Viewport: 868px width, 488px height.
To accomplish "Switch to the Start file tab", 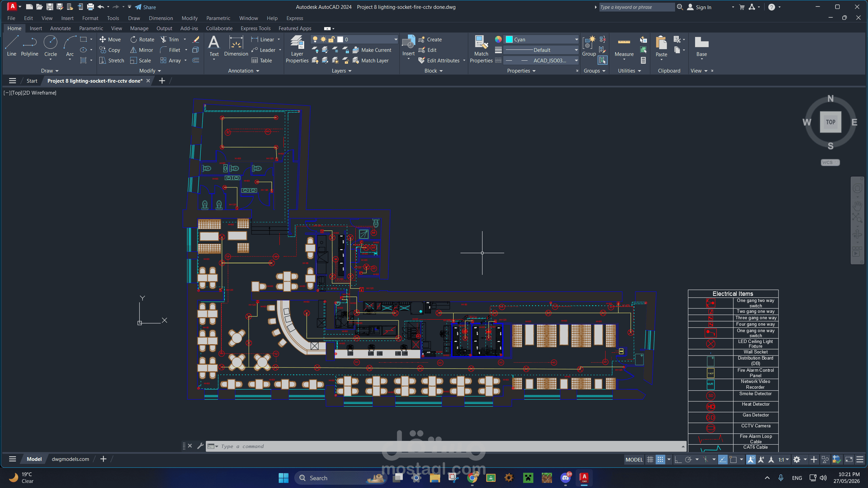I will (32, 81).
